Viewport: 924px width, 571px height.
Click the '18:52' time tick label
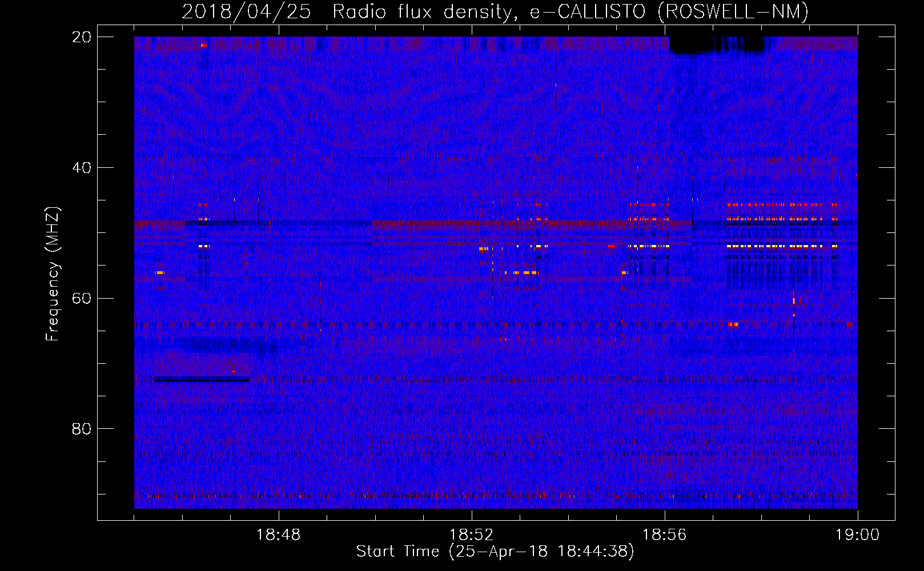tap(471, 535)
